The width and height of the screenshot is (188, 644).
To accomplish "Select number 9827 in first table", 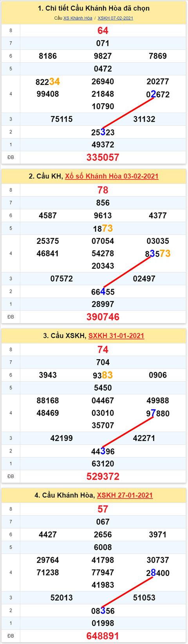I will 103,56.
